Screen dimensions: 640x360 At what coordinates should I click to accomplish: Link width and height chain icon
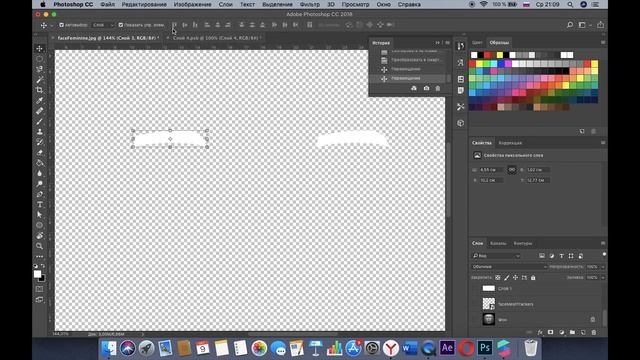click(512, 170)
